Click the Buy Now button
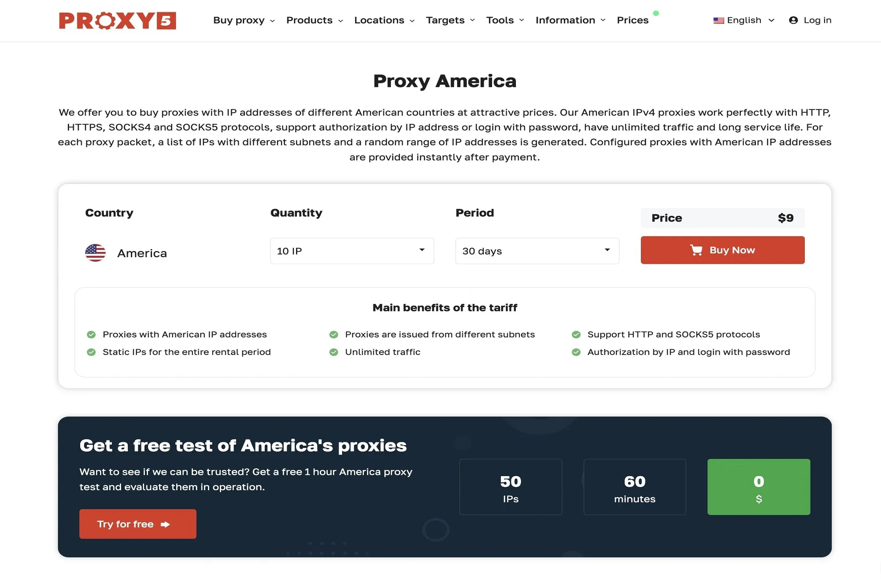The width and height of the screenshot is (881, 588). pyautogui.click(x=722, y=250)
